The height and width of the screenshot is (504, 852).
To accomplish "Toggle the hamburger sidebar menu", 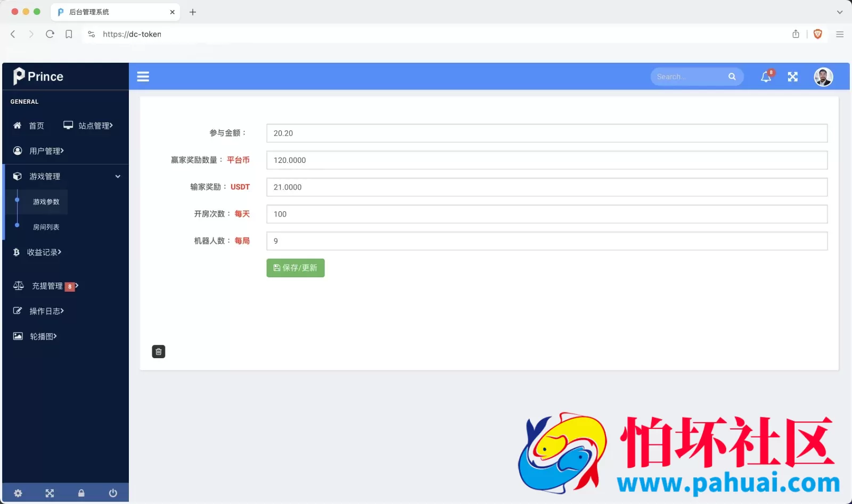I will (143, 77).
